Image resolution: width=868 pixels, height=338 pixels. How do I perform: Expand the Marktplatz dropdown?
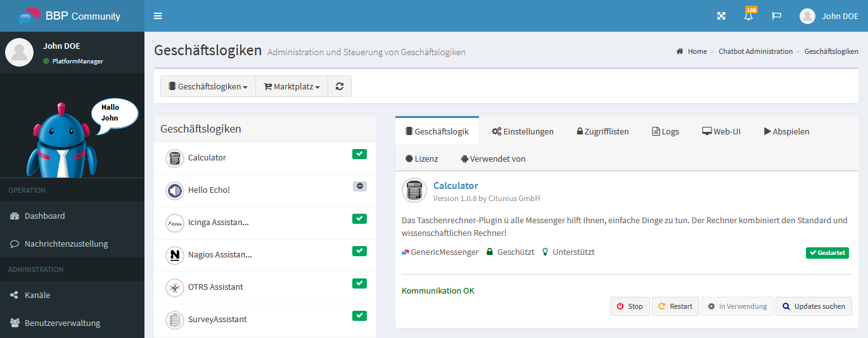(x=291, y=86)
